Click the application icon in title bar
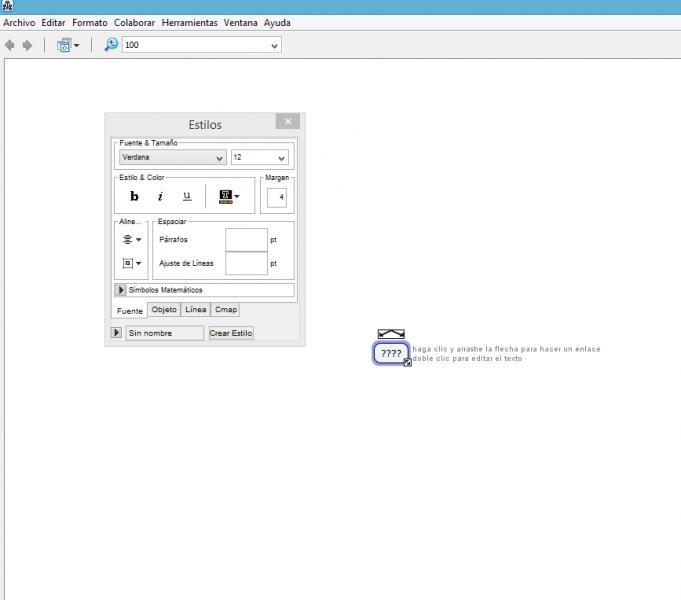This screenshot has width=681, height=600. [x=7, y=6]
